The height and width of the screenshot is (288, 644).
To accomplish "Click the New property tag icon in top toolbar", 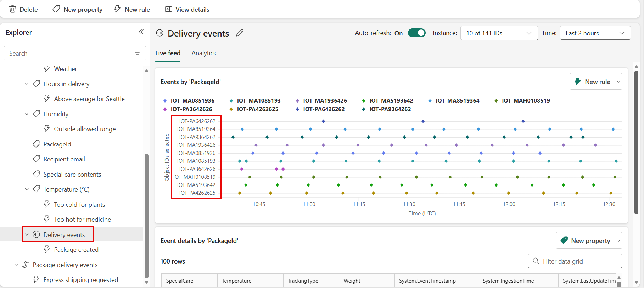I will [x=56, y=9].
